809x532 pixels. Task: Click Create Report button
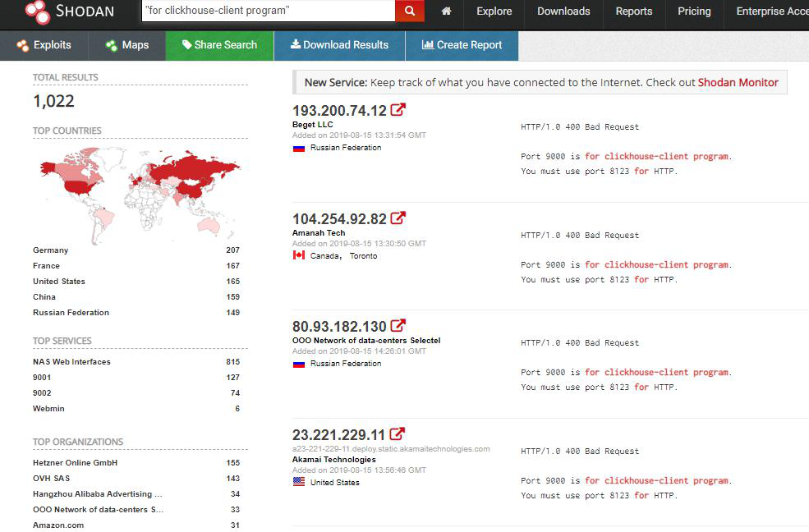[462, 45]
